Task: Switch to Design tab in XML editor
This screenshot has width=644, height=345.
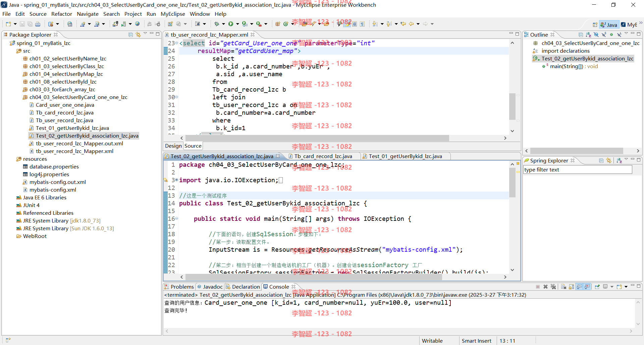Action: point(173,146)
